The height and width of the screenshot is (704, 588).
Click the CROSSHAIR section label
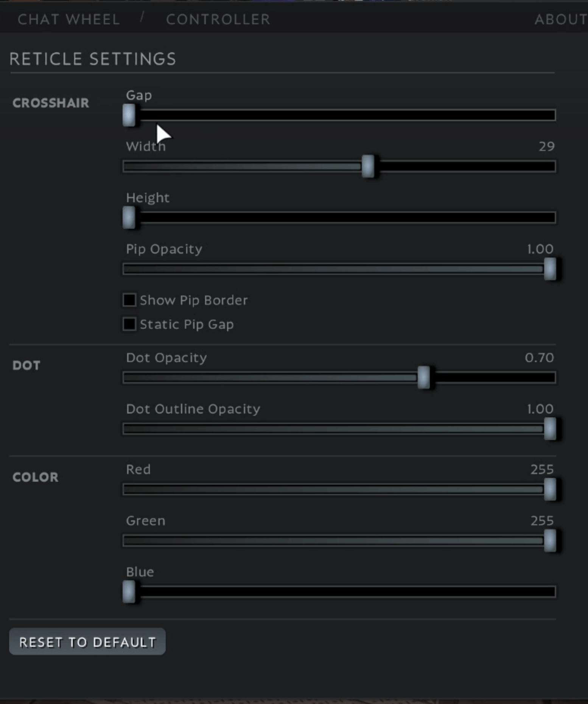point(50,103)
